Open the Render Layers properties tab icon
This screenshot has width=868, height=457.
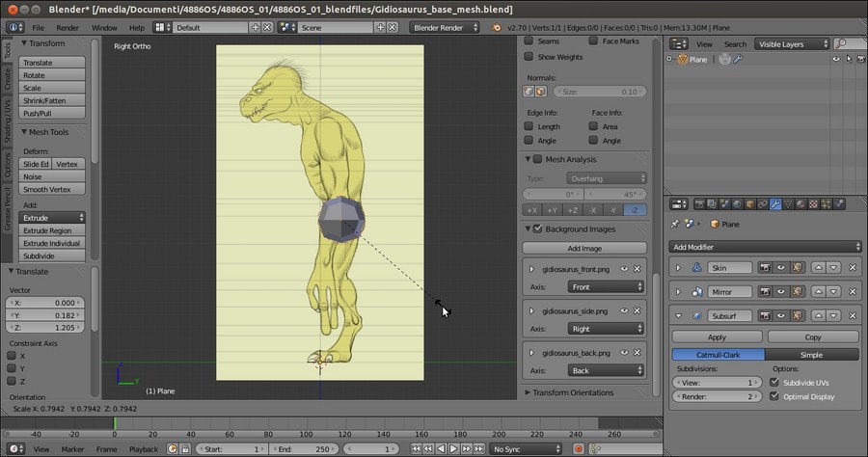click(712, 204)
